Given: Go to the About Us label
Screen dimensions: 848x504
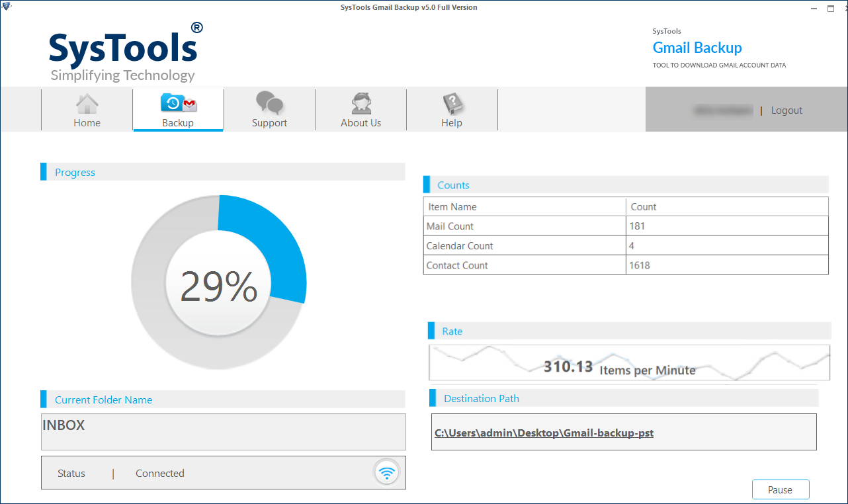Looking at the screenshot, I should click(x=360, y=123).
